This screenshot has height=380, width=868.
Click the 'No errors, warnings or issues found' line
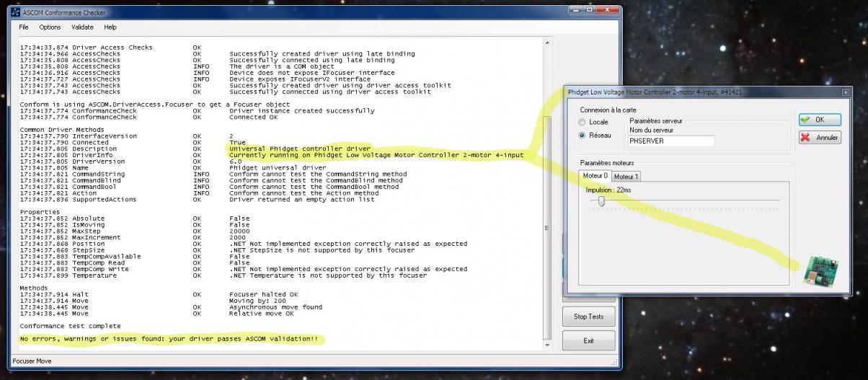pos(169,339)
